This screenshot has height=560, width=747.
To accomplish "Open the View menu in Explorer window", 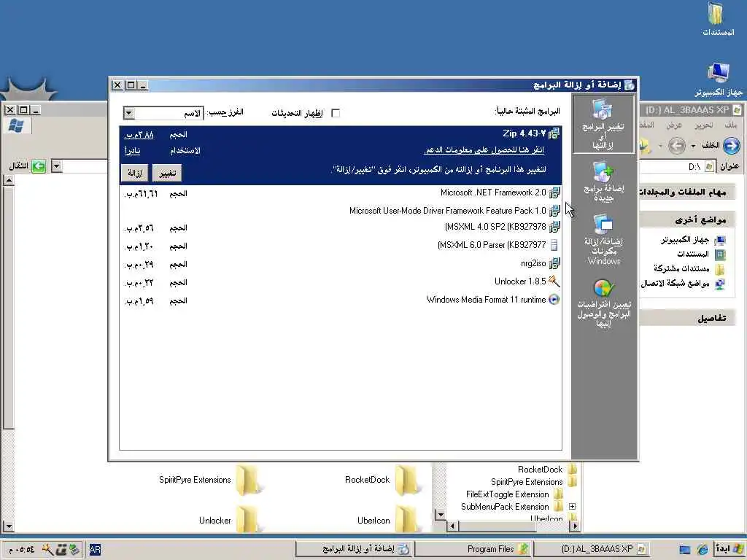I will [x=673, y=125].
